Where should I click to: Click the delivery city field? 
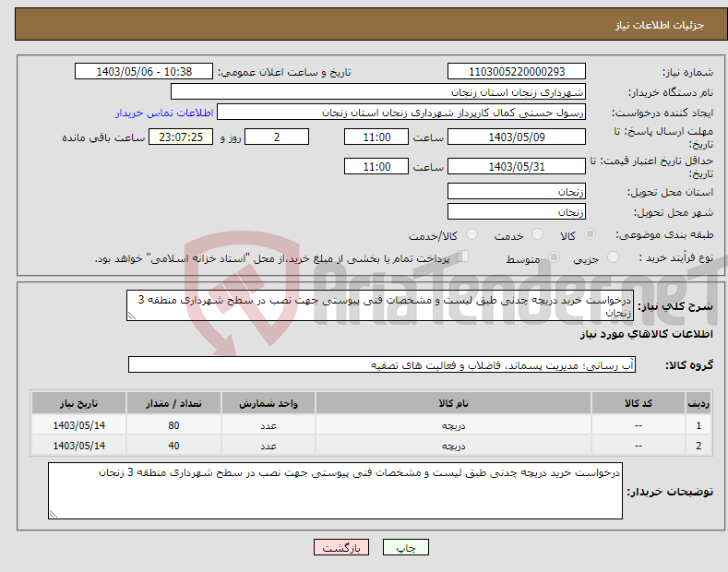[x=517, y=211]
